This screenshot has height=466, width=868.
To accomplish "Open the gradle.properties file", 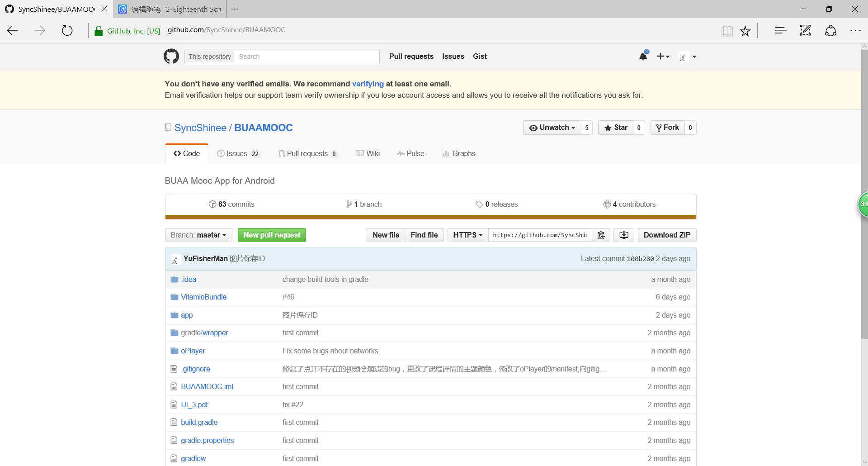I will [x=208, y=441].
